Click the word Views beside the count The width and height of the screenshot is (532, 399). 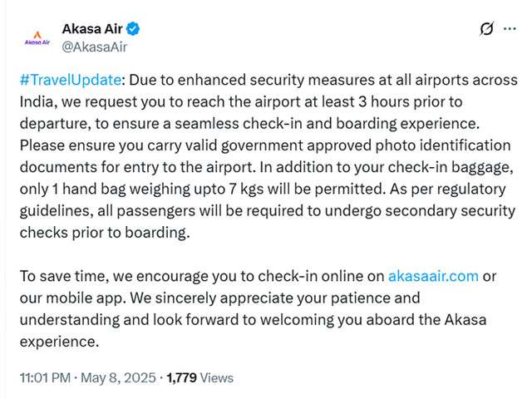[x=217, y=377]
